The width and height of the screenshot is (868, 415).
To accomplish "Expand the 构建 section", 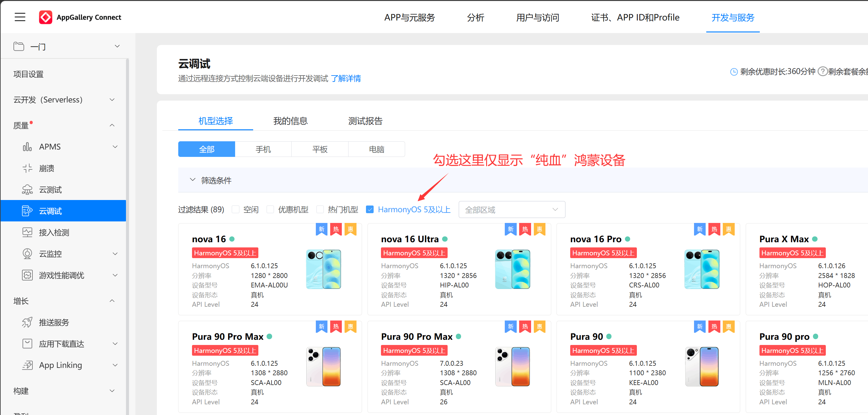I will [112, 391].
